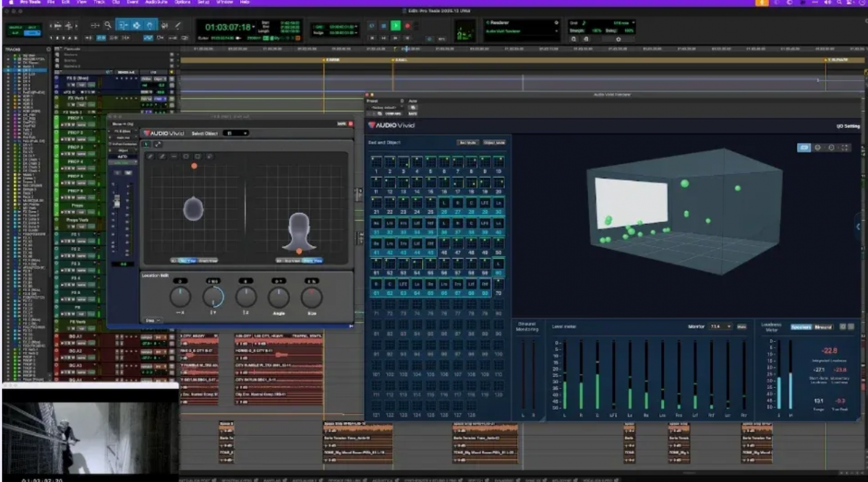Click the red Record transport button
Image resolution: width=868 pixels, height=482 pixels.
point(407,26)
